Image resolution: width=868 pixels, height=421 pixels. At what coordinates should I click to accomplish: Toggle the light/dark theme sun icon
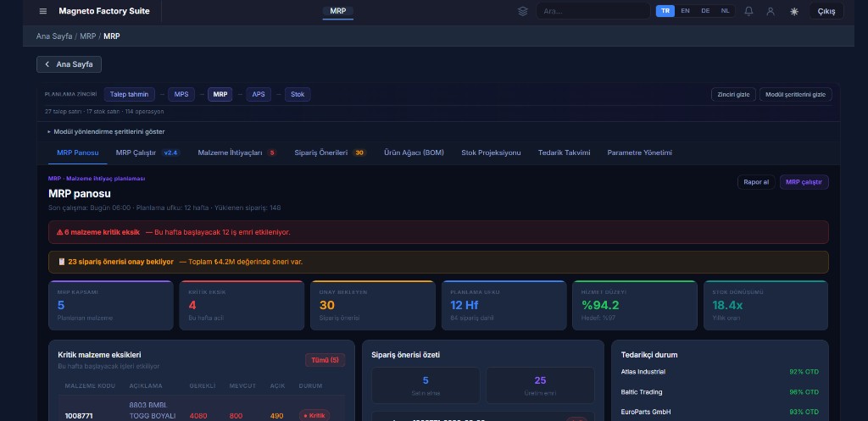point(794,11)
